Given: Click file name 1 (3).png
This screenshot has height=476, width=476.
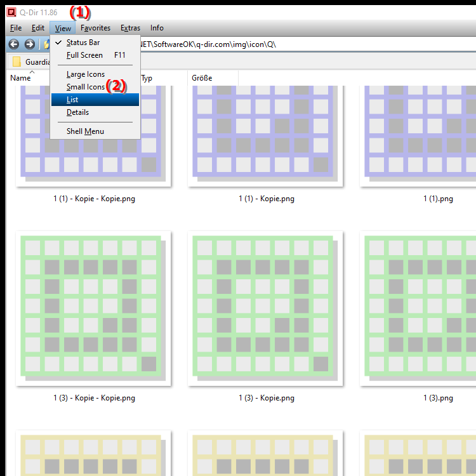Looking at the screenshot, I should point(438,398).
